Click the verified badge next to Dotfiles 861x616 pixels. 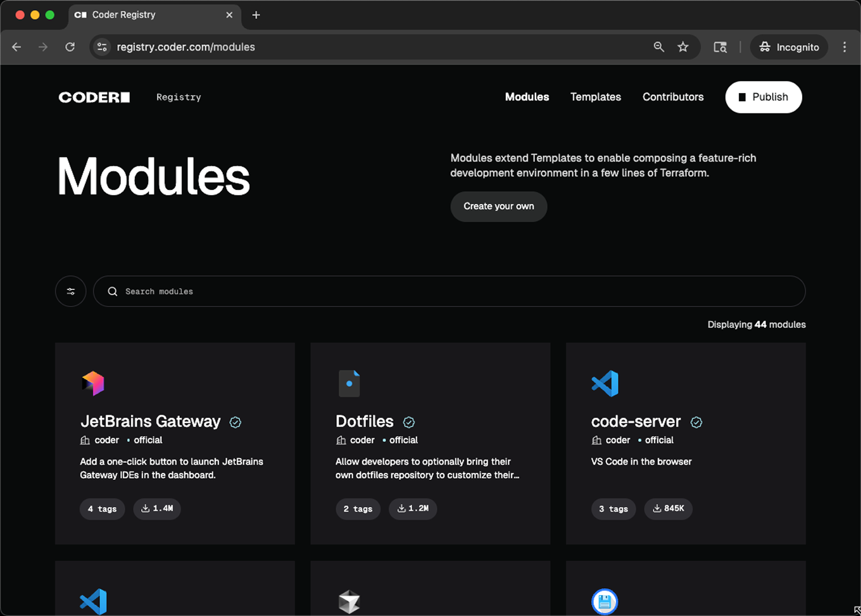409,422
